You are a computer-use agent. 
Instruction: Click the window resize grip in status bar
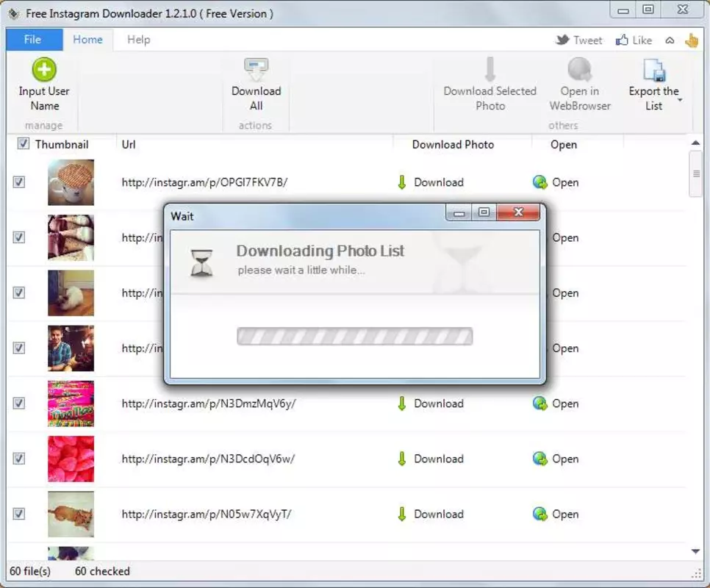tap(697, 574)
